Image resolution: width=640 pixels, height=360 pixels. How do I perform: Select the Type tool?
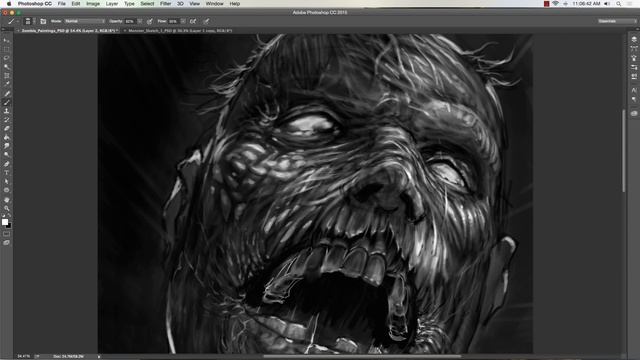click(x=7, y=173)
